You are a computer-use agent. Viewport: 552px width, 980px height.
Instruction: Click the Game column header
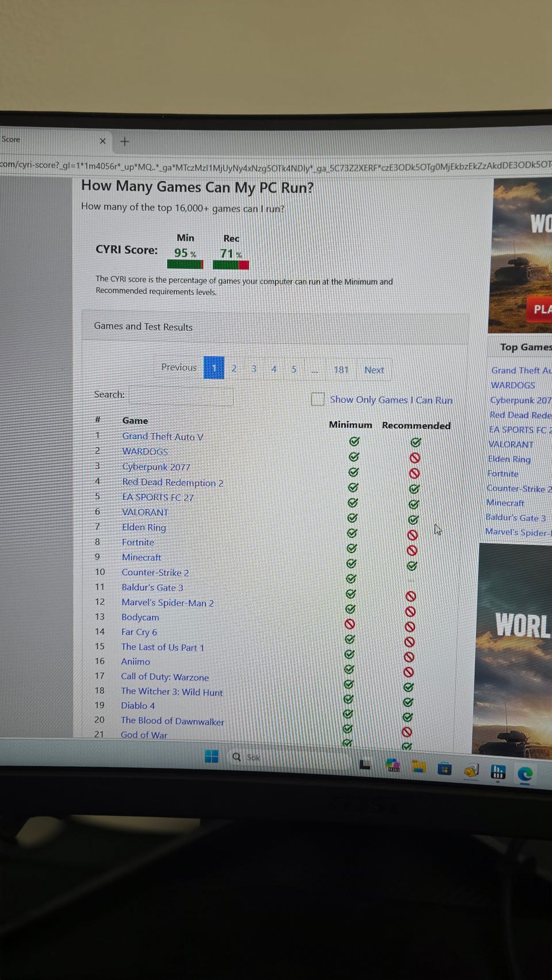click(135, 421)
